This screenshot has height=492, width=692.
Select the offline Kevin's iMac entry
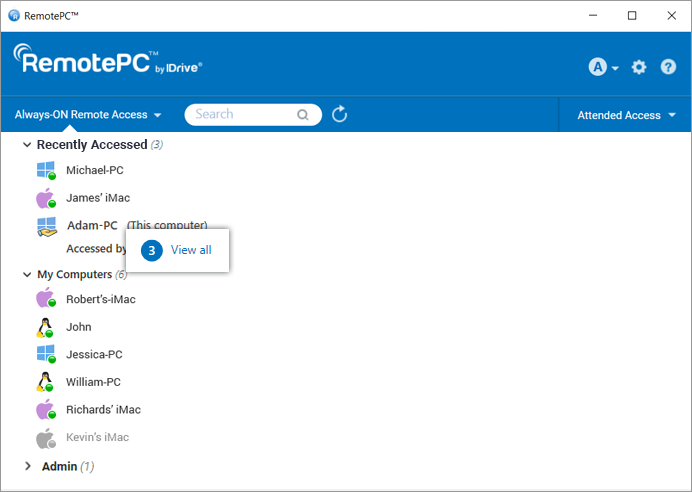(x=97, y=437)
